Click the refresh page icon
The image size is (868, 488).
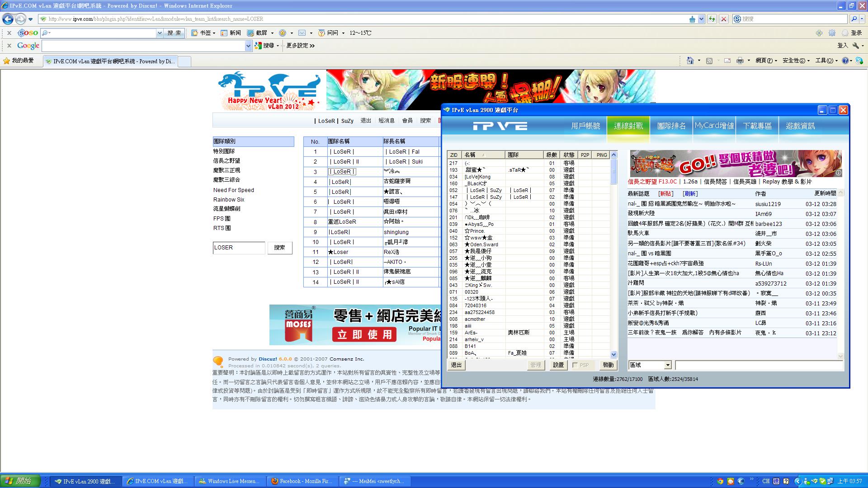click(x=712, y=19)
